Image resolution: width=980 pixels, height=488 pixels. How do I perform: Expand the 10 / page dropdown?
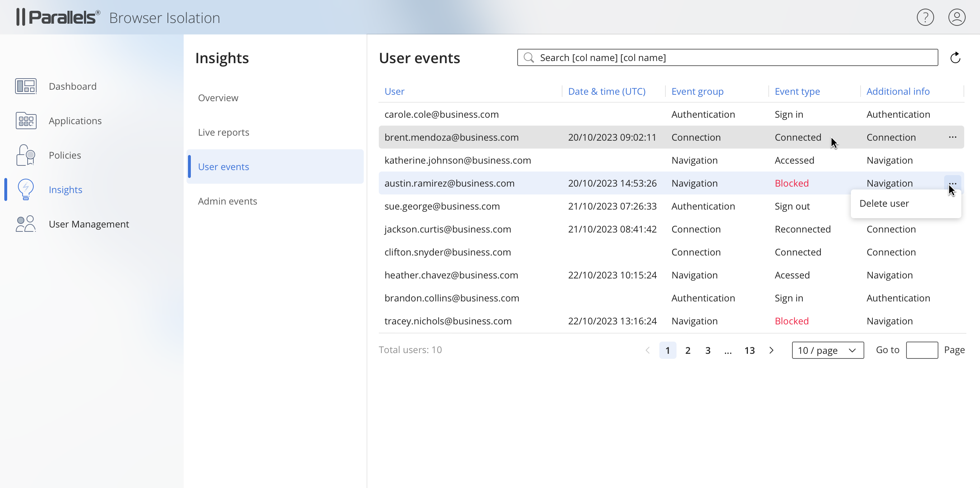pos(828,350)
